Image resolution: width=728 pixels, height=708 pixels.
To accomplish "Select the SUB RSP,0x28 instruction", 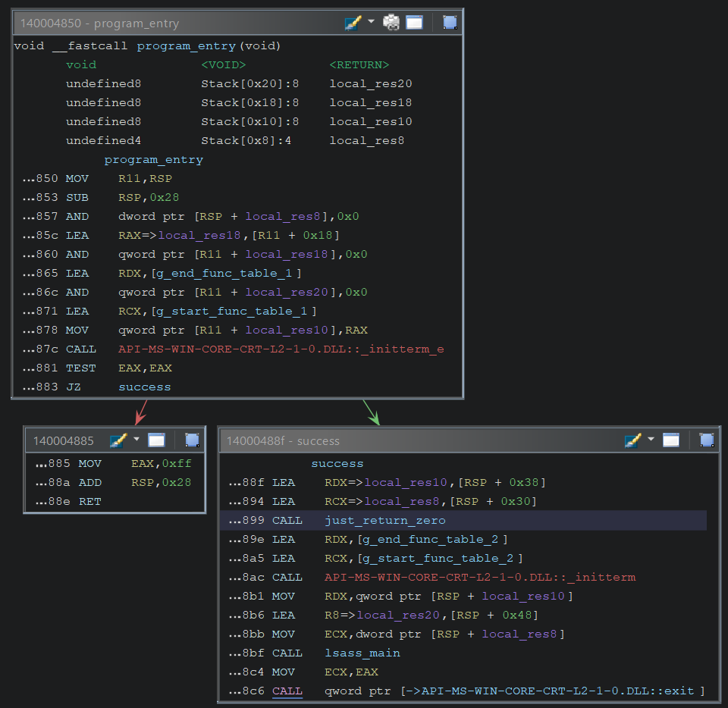I will click(x=101, y=198).
